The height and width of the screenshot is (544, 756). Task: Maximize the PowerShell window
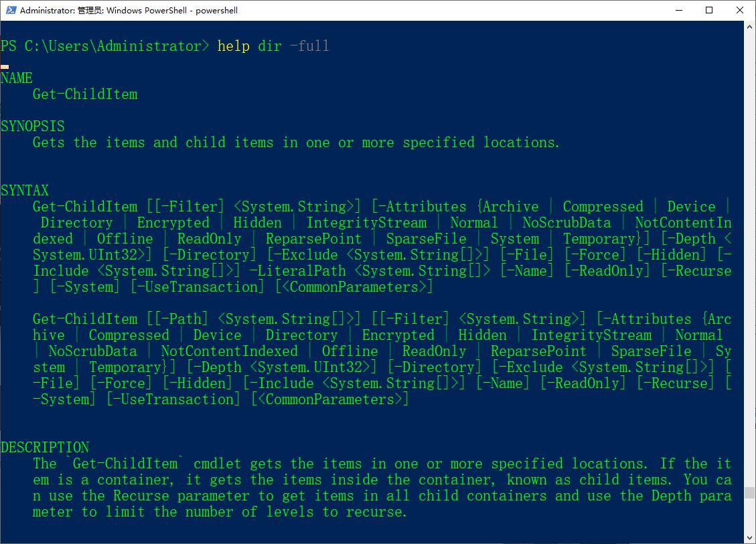click(710, 10)
